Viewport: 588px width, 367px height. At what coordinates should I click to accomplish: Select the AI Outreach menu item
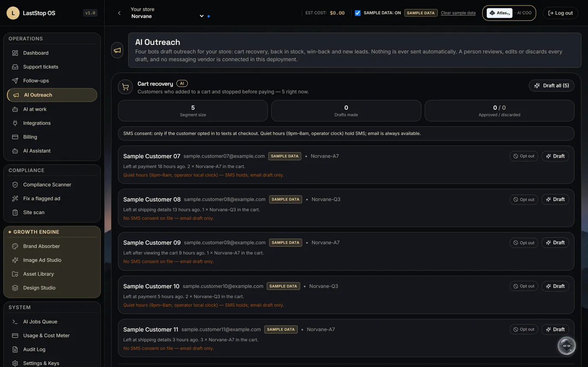[52, 95]
